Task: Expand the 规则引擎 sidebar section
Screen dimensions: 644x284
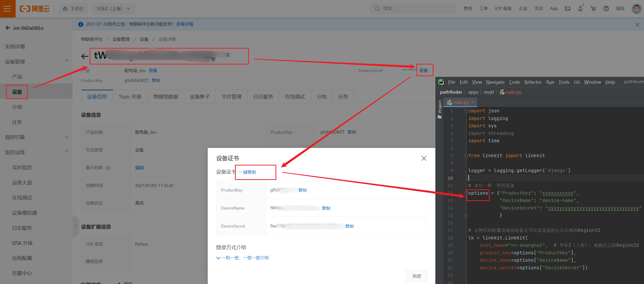Action: coord(67,137)
